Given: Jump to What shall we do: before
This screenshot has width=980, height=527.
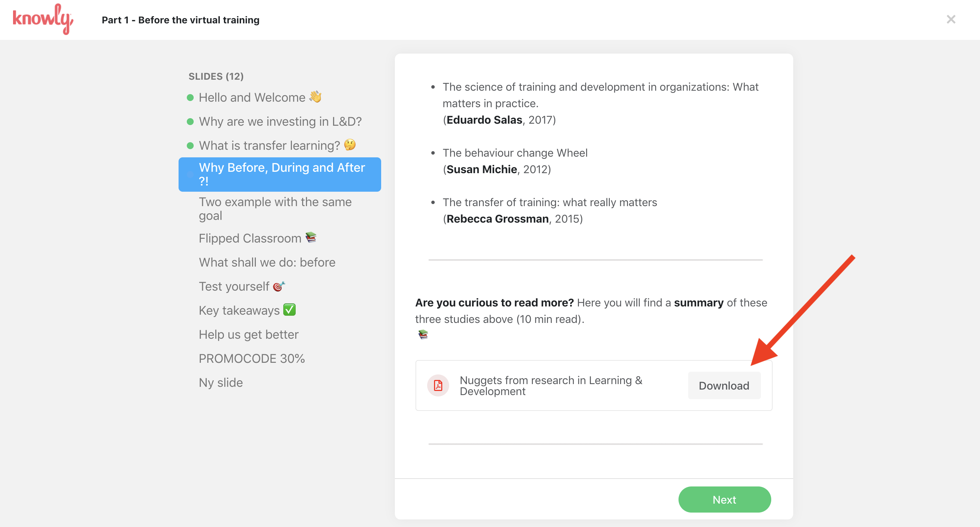Looking at the screenshot, I should [x=267, y=262].
